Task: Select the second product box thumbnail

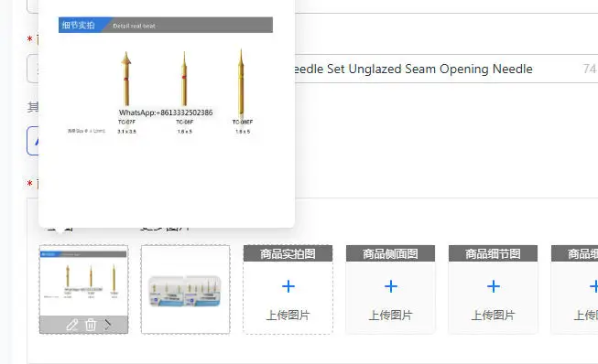Action: 185,289
